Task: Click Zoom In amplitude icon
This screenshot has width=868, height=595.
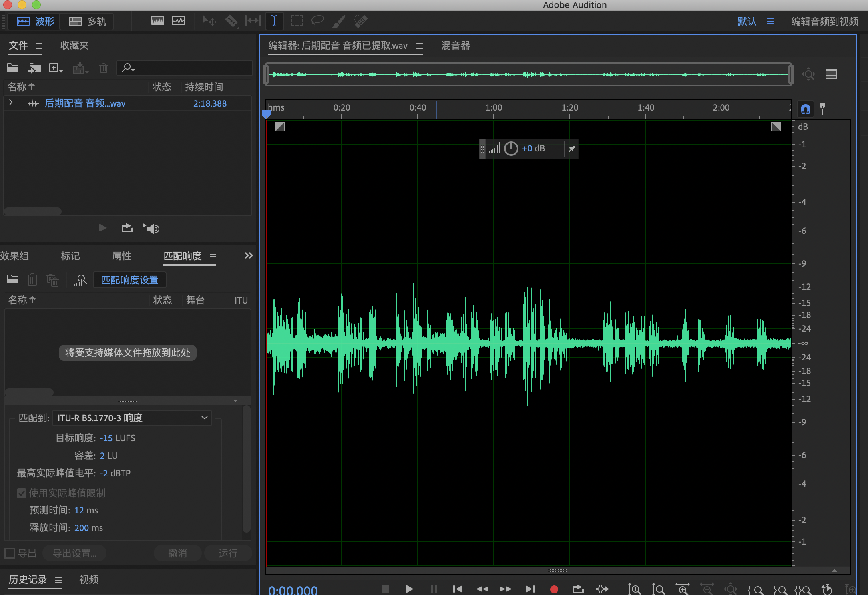Action: click(635, 589)
